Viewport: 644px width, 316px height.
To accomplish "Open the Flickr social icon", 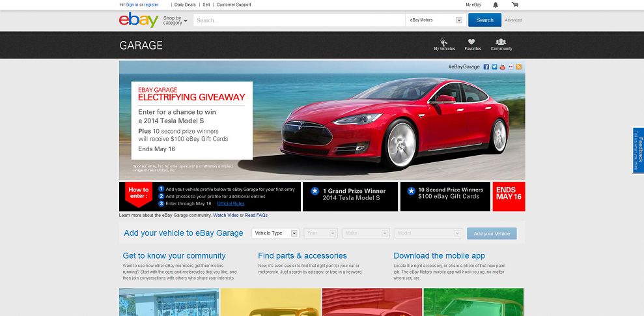I will coord(511,66).
